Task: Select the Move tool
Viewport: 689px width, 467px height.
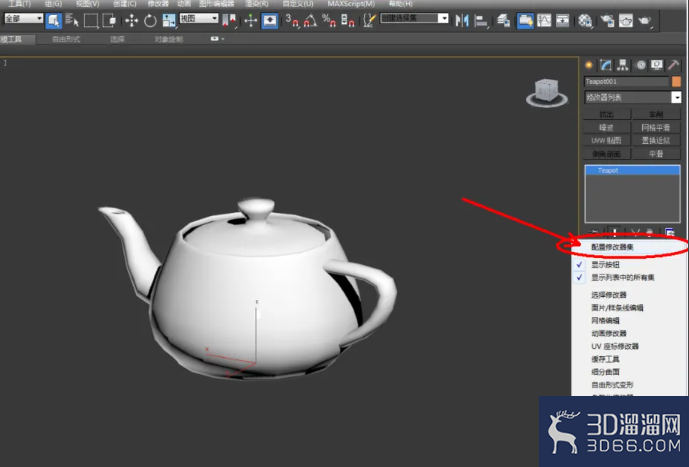Action: (131, 20)
